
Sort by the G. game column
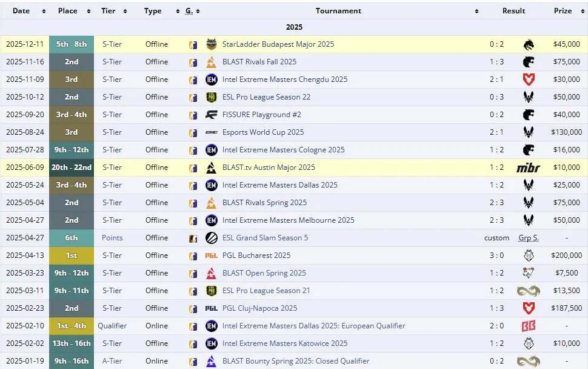pos(198,12)
